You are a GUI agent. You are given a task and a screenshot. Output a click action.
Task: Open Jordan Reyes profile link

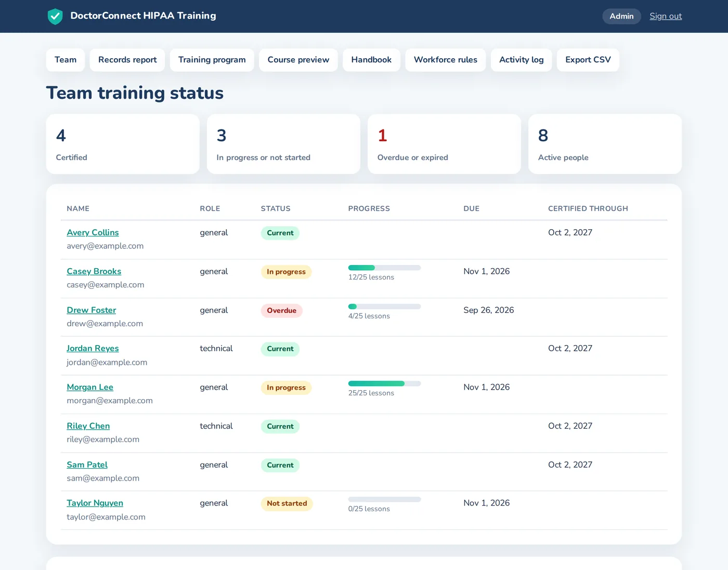(x=93, y=348)
